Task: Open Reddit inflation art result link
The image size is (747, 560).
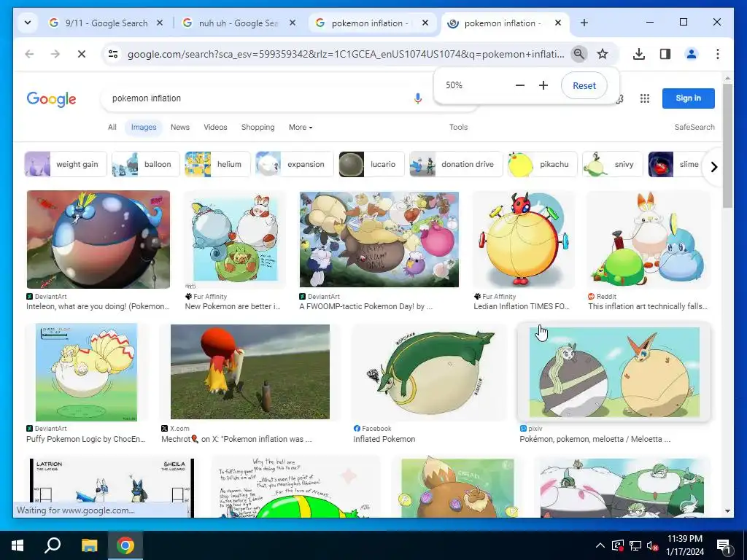Action: pos(648,306)
